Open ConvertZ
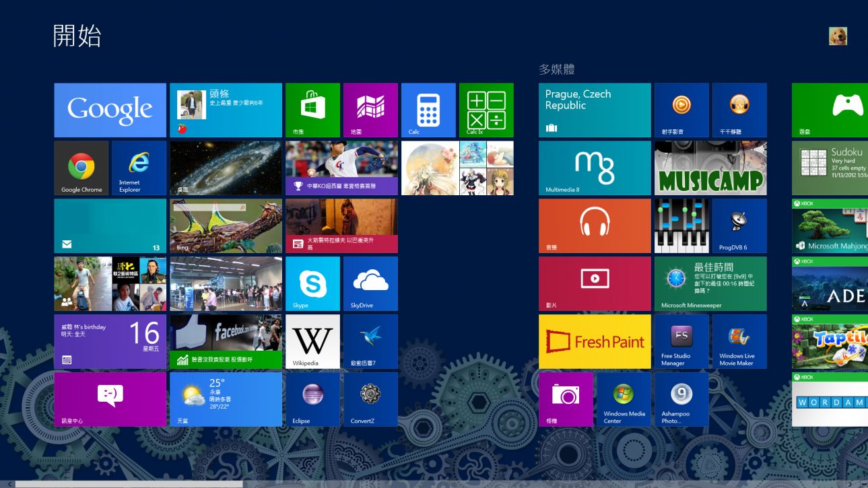868x488 pixels. [370, 399]
